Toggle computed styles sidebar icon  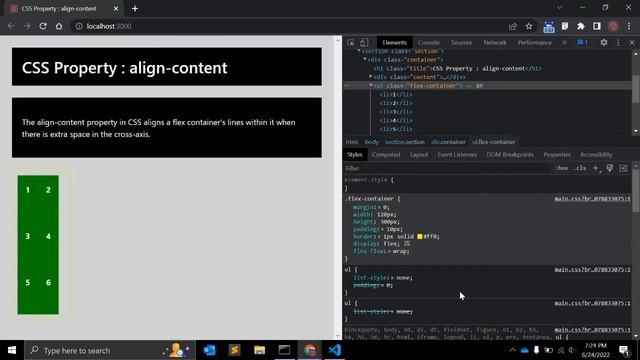click(x=623, y=168)
